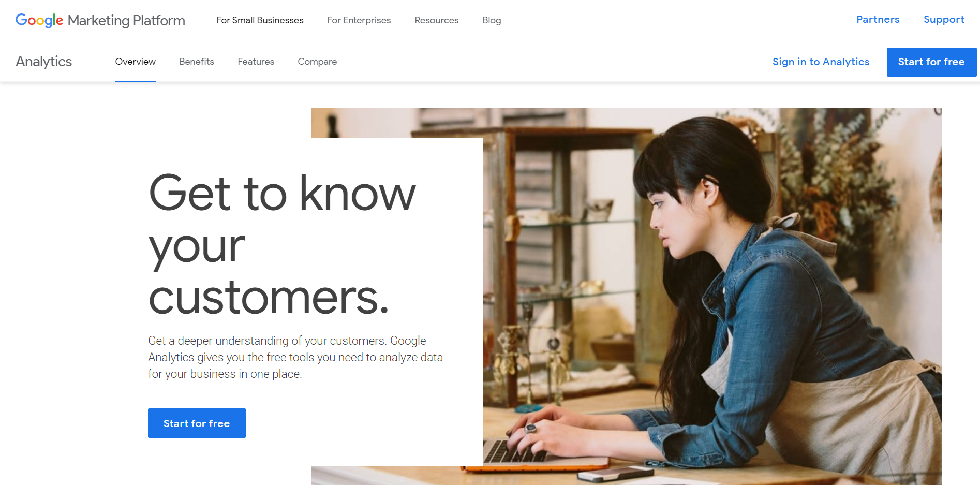Go to the Resources section
Viewport: 980px width, 485px height.
point(437,20)
